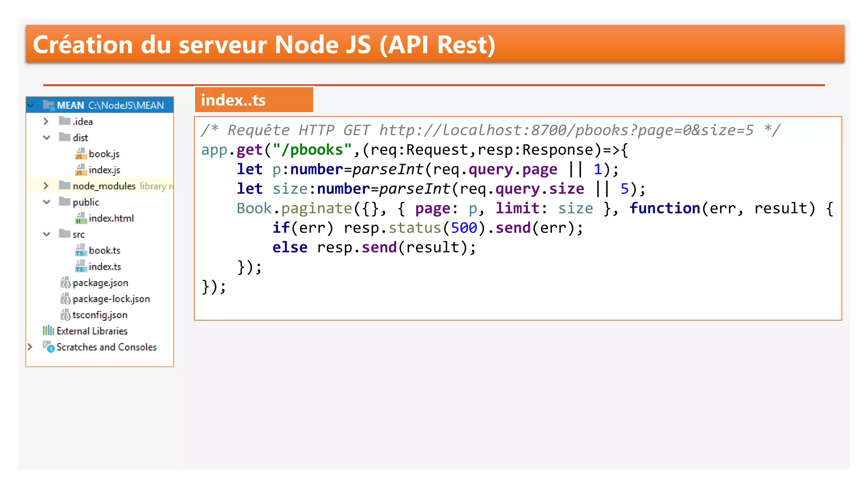Collapse the src folder chevron

pos(47,234)
